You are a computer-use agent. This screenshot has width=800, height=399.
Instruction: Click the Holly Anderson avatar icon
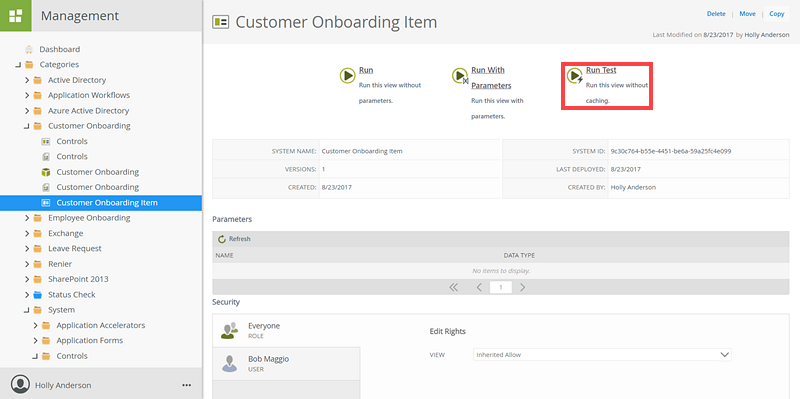pyautogui.click(x=20, y=384)
